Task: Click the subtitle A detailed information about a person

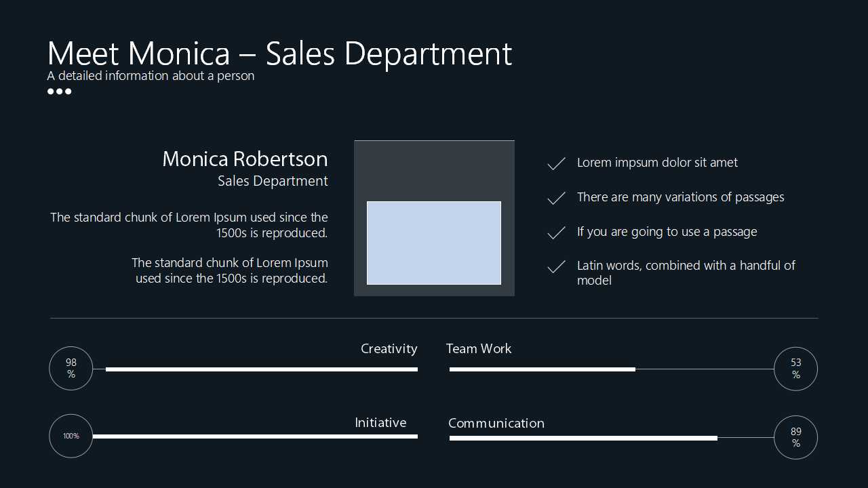Action: (x=151, y=76)
